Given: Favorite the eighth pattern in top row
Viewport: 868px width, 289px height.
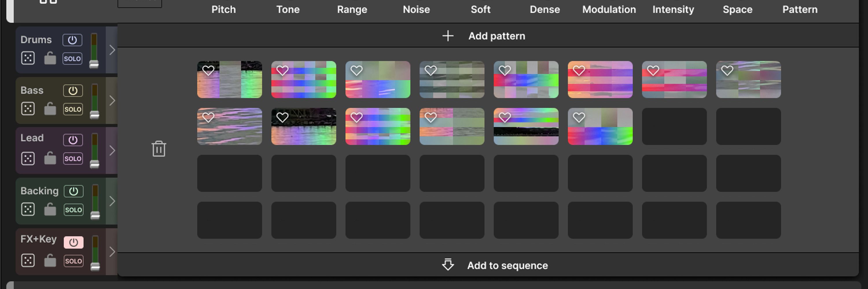Looking at the screenshot, I should (727, 70).
